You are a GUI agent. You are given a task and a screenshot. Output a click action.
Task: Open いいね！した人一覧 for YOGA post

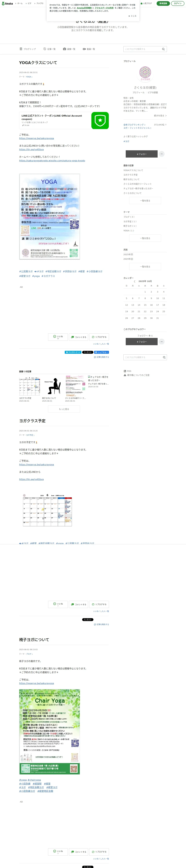point(101,344)
